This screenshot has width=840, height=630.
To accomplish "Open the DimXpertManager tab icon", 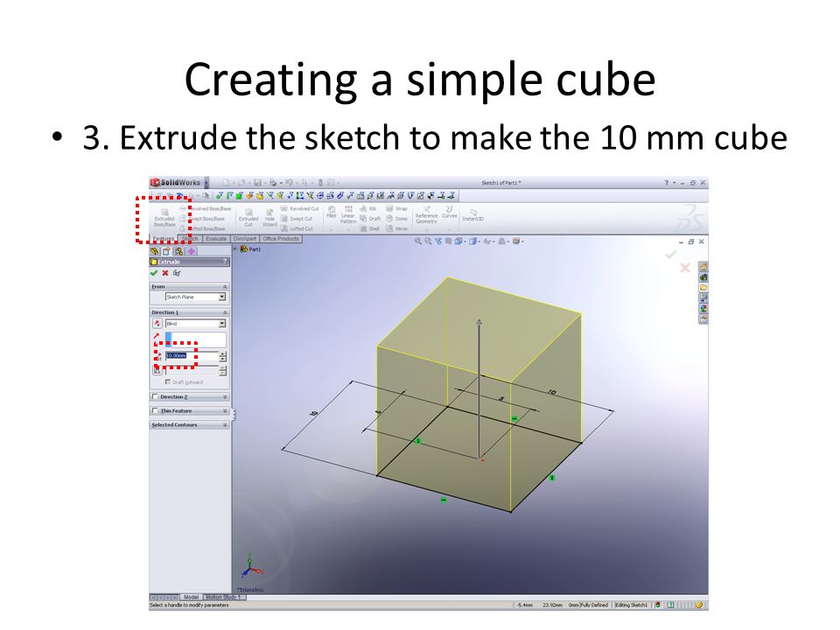I will (191, 251).
